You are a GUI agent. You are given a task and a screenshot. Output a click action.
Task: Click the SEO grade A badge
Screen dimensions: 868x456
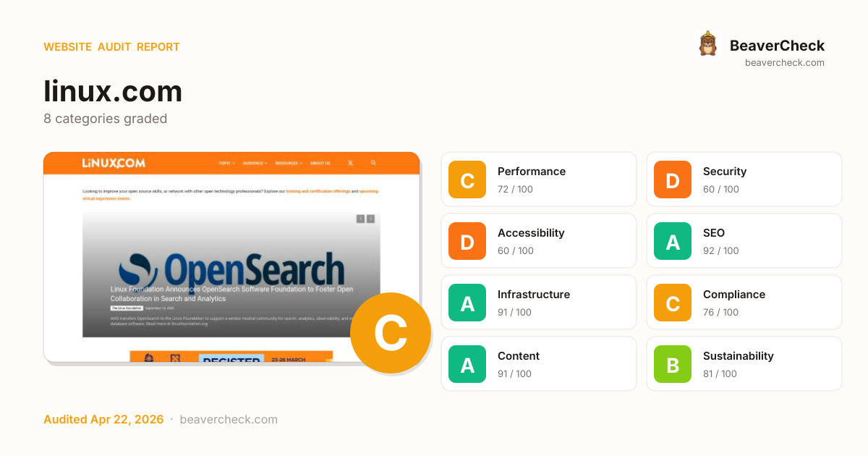click(x=673, y=241)
